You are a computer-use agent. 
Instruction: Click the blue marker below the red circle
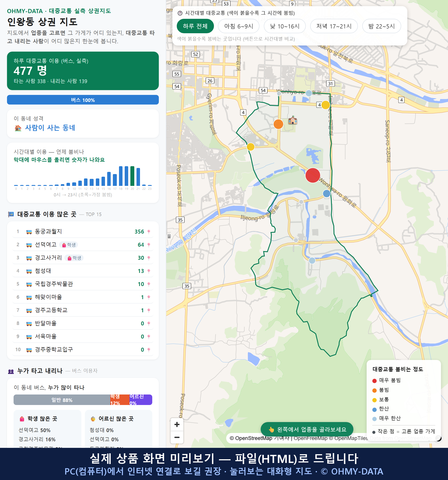[x=327, y=193]
